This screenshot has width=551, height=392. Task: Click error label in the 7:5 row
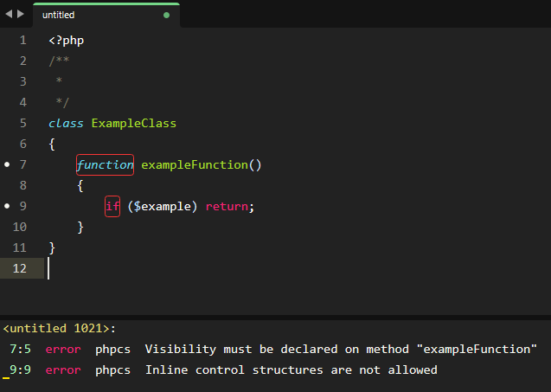pyautogui.click(x=63, y=350)
